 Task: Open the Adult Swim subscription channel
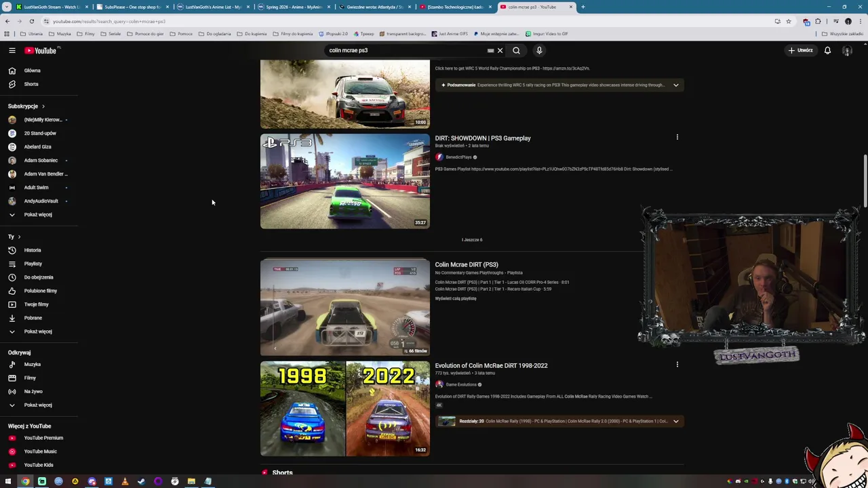[36, 188]
